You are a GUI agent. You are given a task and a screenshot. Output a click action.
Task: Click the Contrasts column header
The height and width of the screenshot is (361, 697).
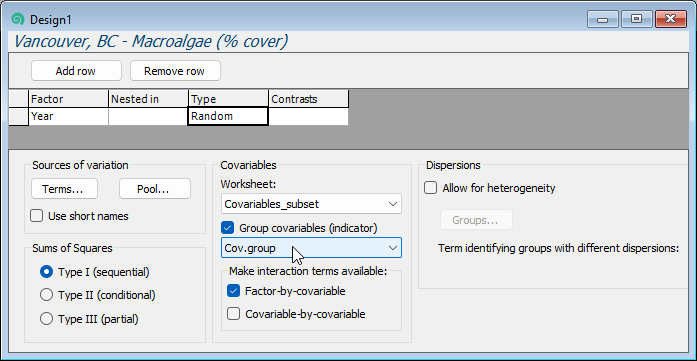click(x=308, y=99)
